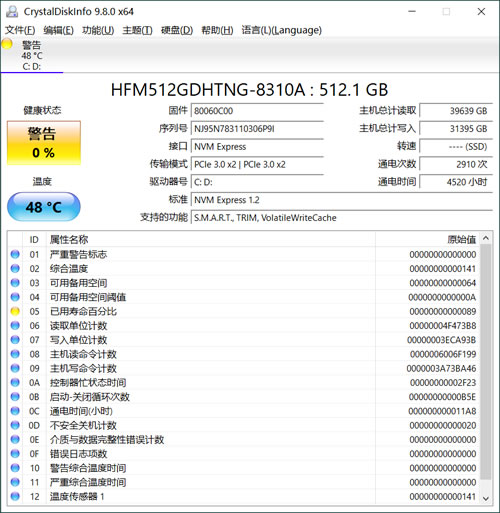Click the scroll up arrow of attribute list
Image resolution: width=500 pixels, height=513 pixels.
486,238
